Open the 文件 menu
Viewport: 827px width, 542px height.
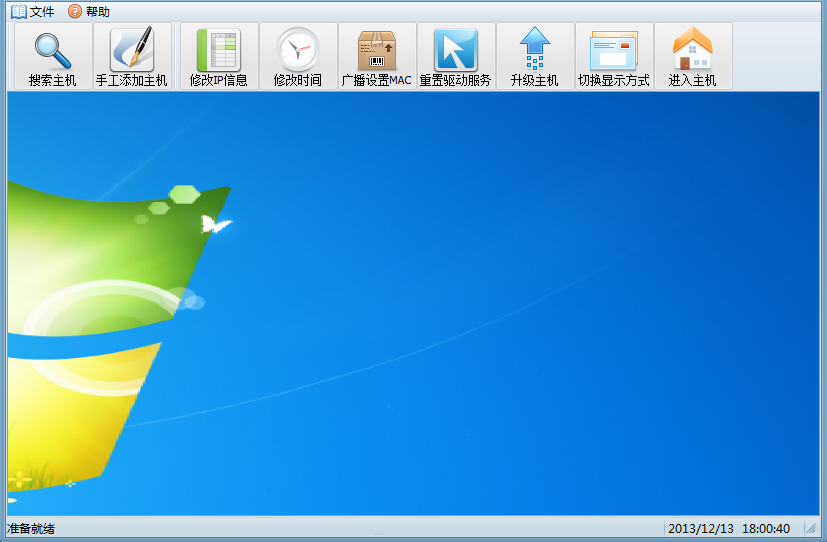click(33, 11)
